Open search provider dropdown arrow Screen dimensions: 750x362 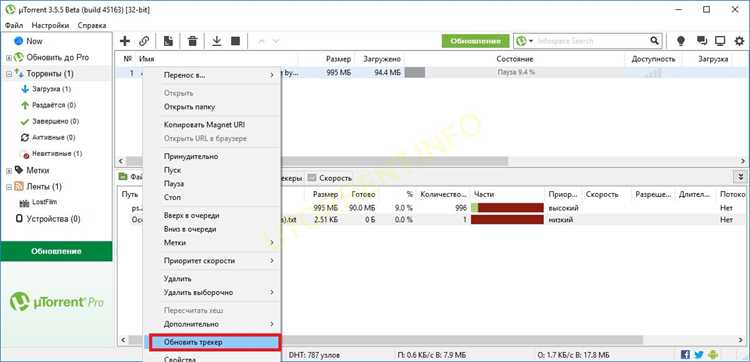coord(531,42)
